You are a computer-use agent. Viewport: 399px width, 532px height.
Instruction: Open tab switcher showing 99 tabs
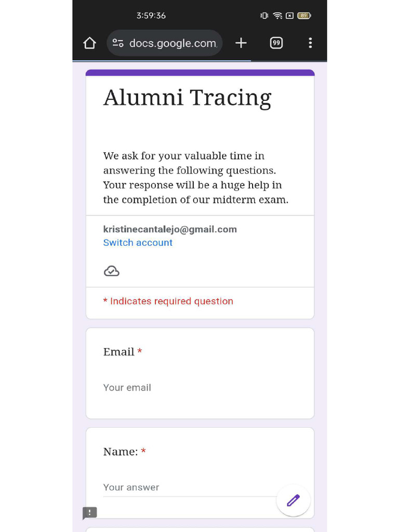coord(276,43)
